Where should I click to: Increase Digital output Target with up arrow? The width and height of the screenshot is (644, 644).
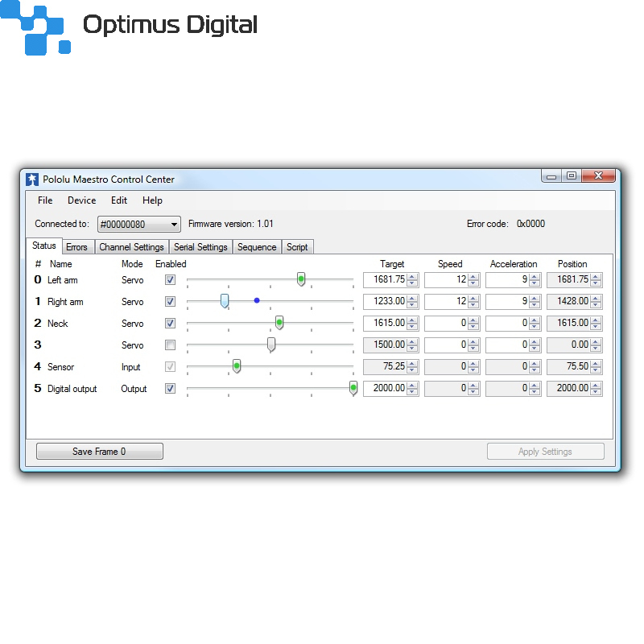[x=412, y=386]
